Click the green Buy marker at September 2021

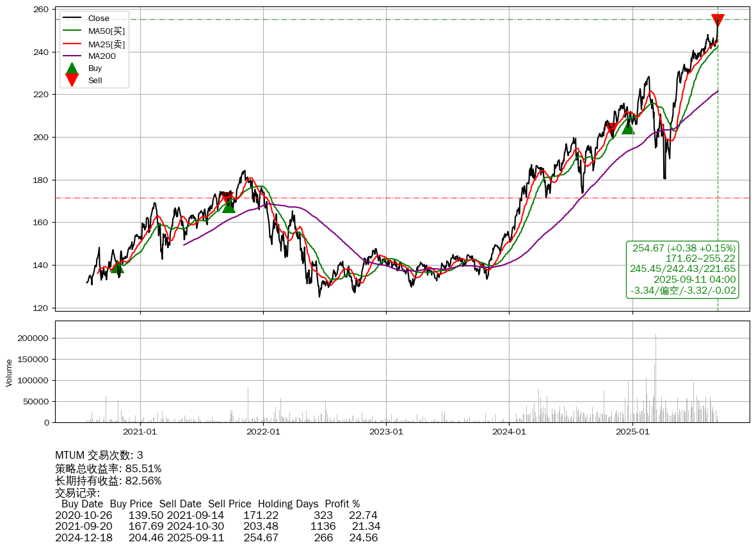click(229, 206)
